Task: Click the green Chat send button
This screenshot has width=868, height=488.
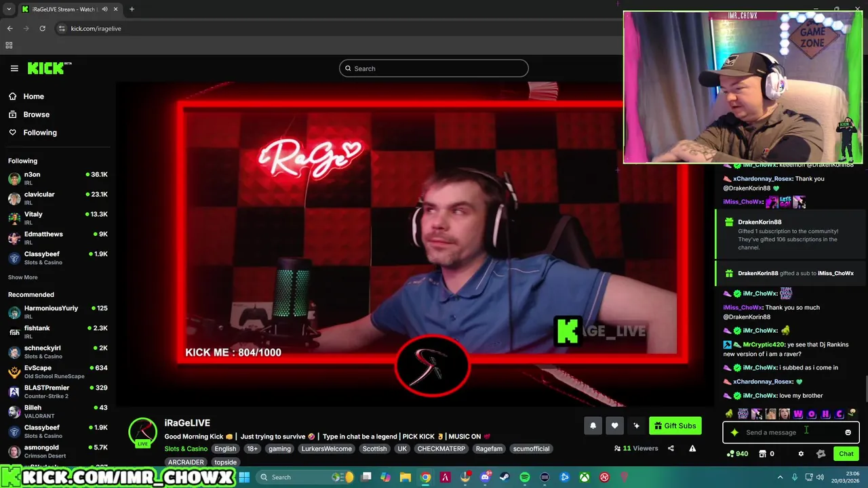Action: pos(846,453)
